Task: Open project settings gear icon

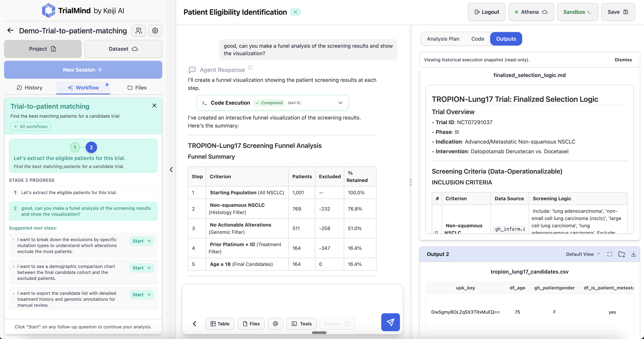Action: point(155,31)
